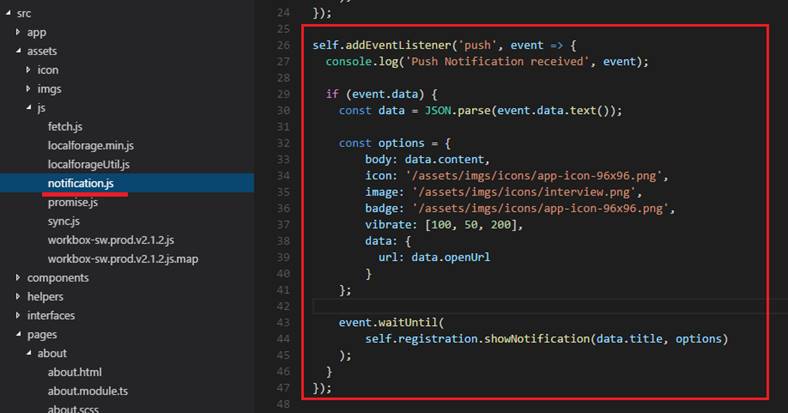Select notification.js in explorer
The height and width of the screenshot is (413, 788).
pyautogui.click(x=80, y=183)
